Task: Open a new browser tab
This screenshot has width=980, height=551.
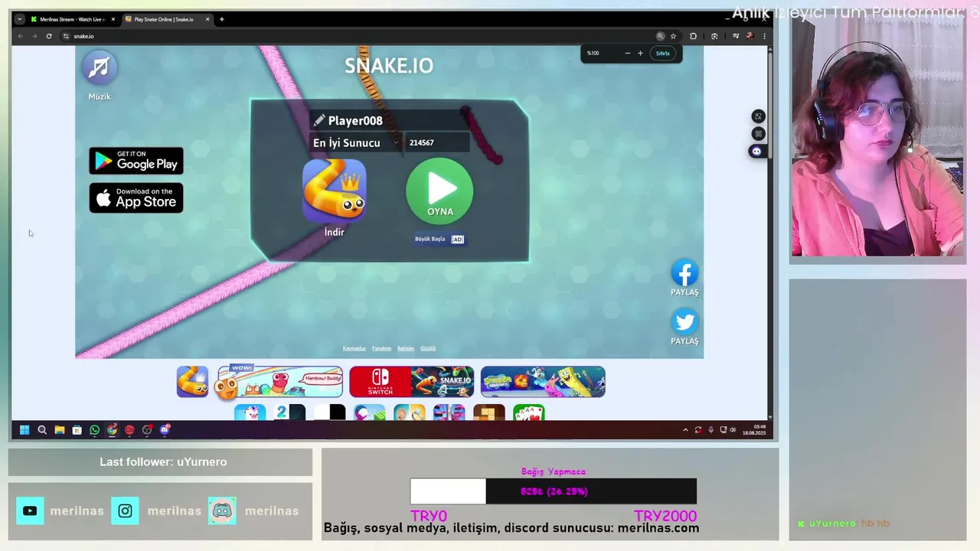Action: pos(222,19)
